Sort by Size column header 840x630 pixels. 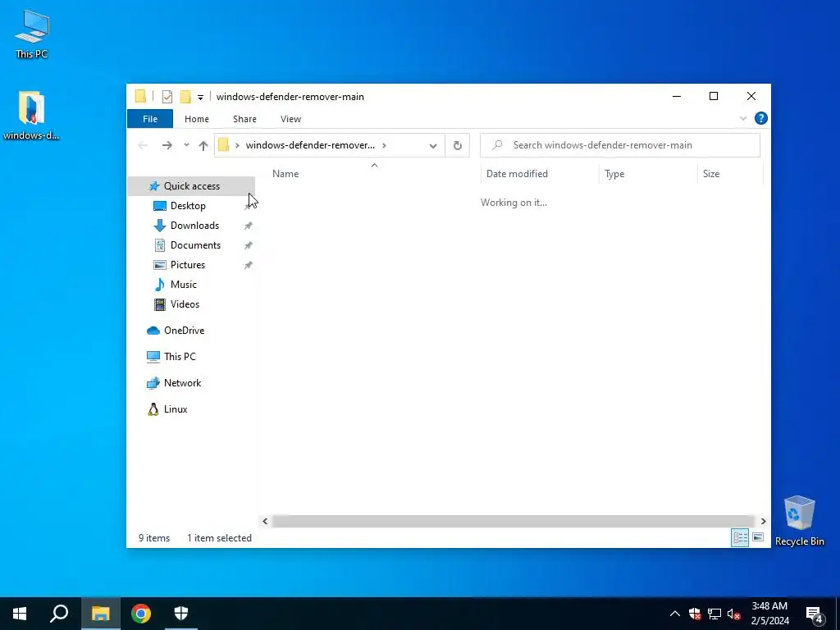point(730,174)
